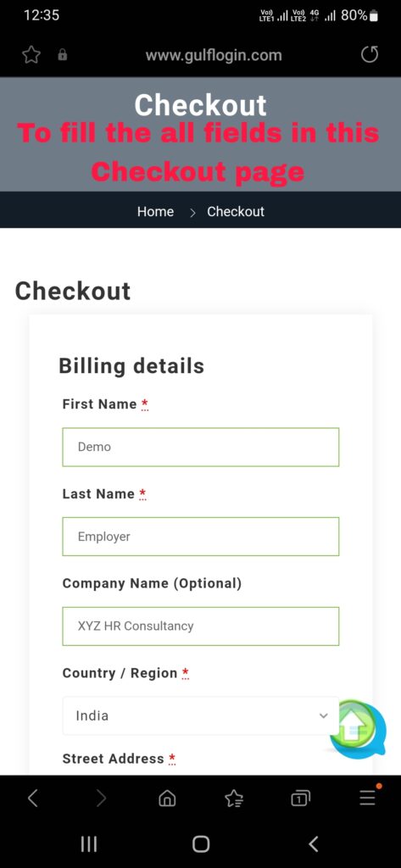Image resolution: width=401 pixels, height=868 pixels.
Task: Tap the padlock site security icon
Action: pyautogui.click(x=63, y=55)
